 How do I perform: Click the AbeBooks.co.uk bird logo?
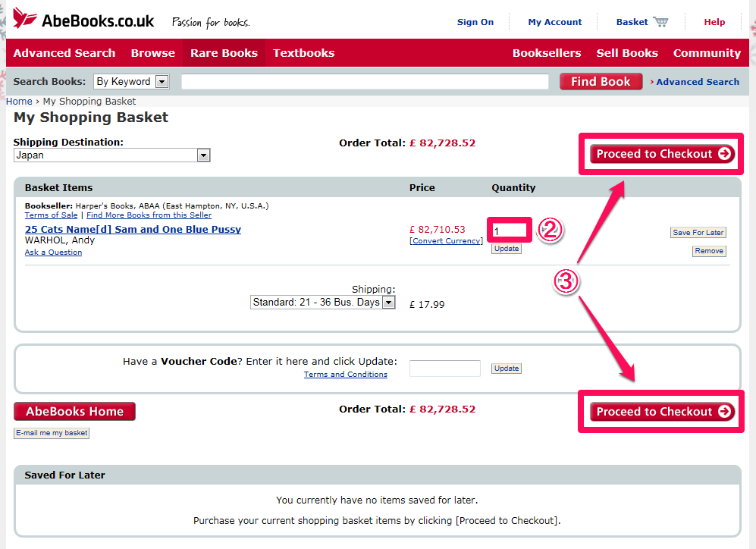[24, 18]
